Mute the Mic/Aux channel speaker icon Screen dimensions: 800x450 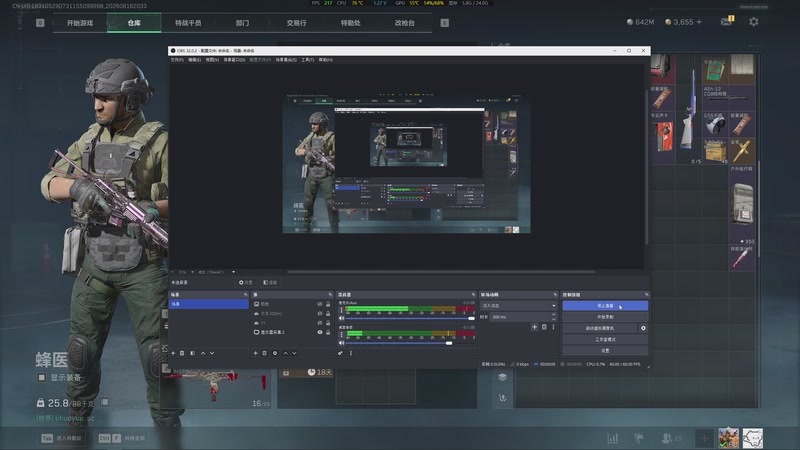point(341,318)
